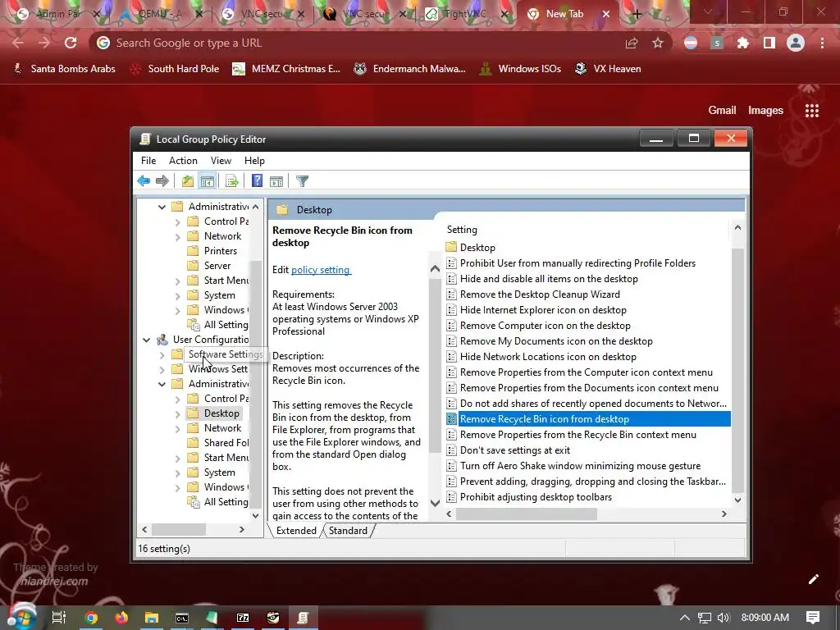840x630 pixels.
Task: Click Chrome reload page icon
Action: click(71, 43)
